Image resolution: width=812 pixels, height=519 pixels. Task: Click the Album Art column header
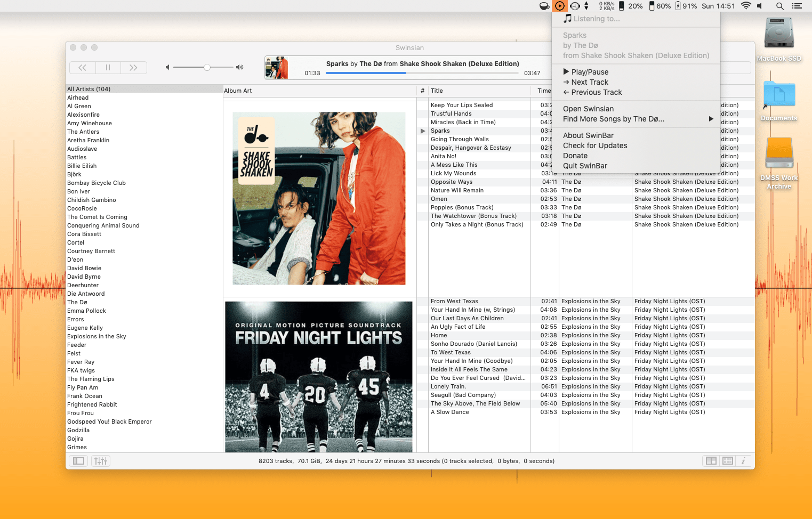click(319, 91)
